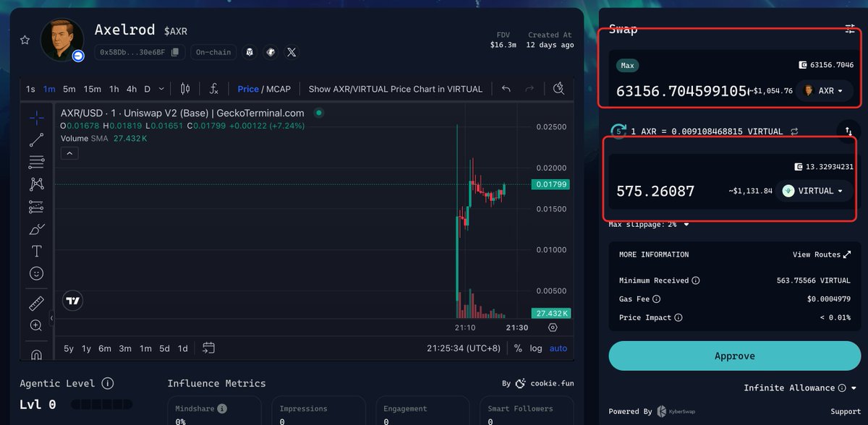The image size is (868, 425).
Task: Set chart range to 3m
Action: 125,348
